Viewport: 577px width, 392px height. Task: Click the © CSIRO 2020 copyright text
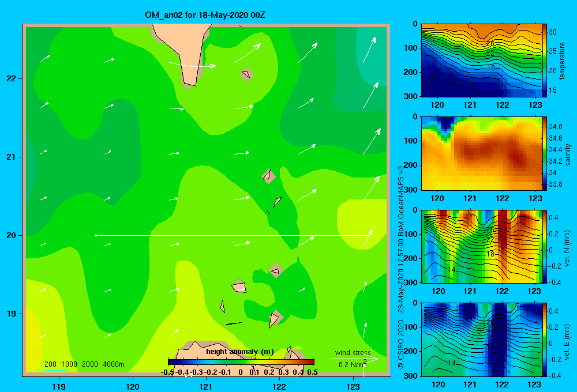click(x=401, y=344)
